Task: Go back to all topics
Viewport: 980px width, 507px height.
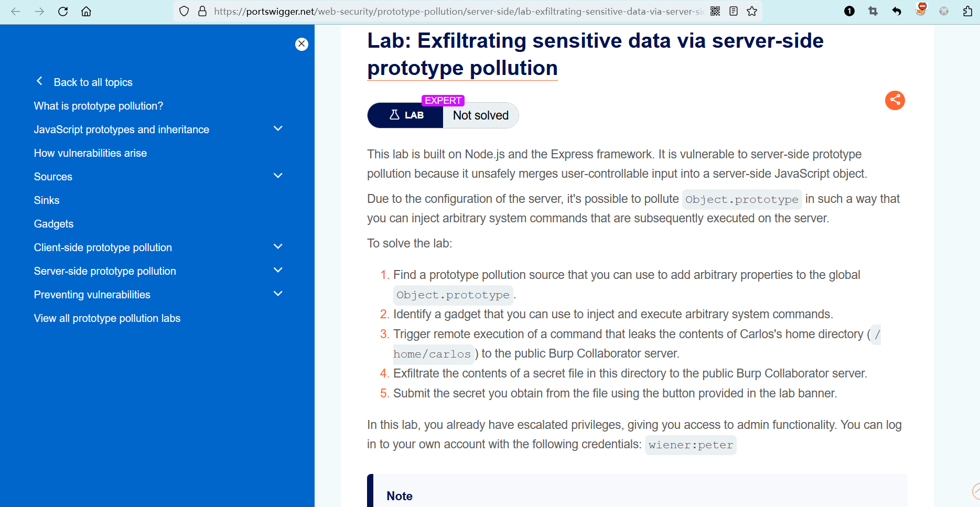Action: (x=93, y=82)
